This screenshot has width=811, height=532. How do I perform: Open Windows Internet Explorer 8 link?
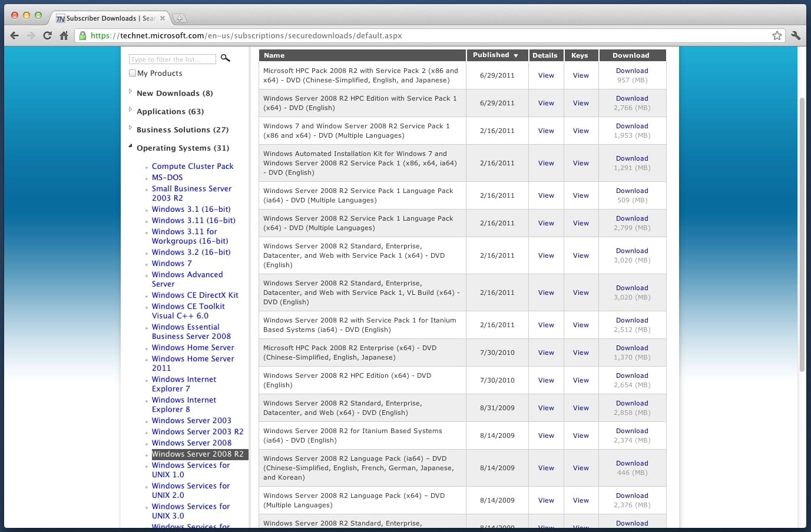(x=184, y=404)
